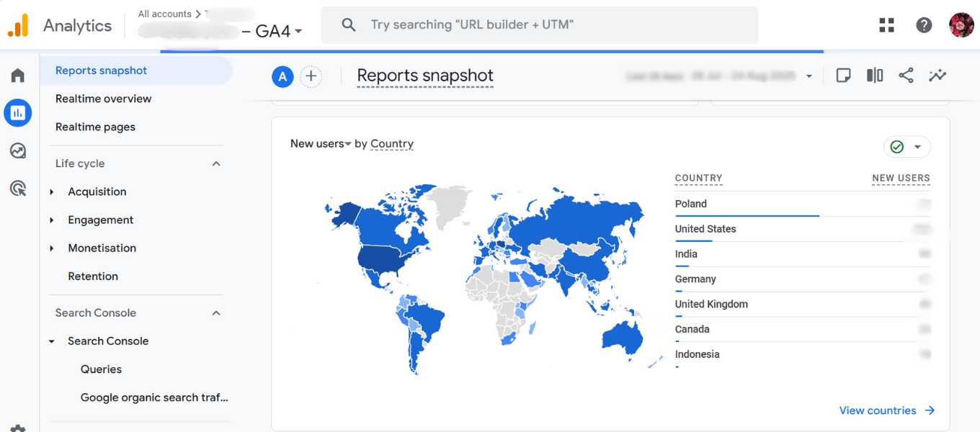Open Insights via the trend line icon

point(937,75)
